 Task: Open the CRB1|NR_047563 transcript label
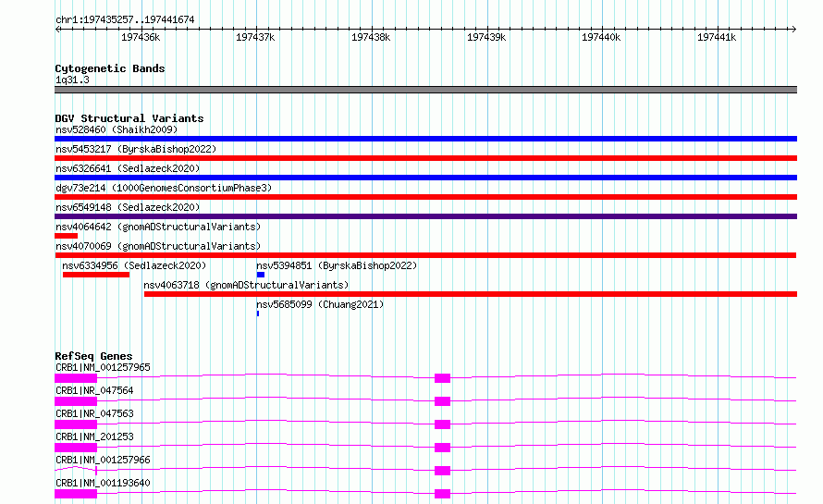[x=94, y=413]
